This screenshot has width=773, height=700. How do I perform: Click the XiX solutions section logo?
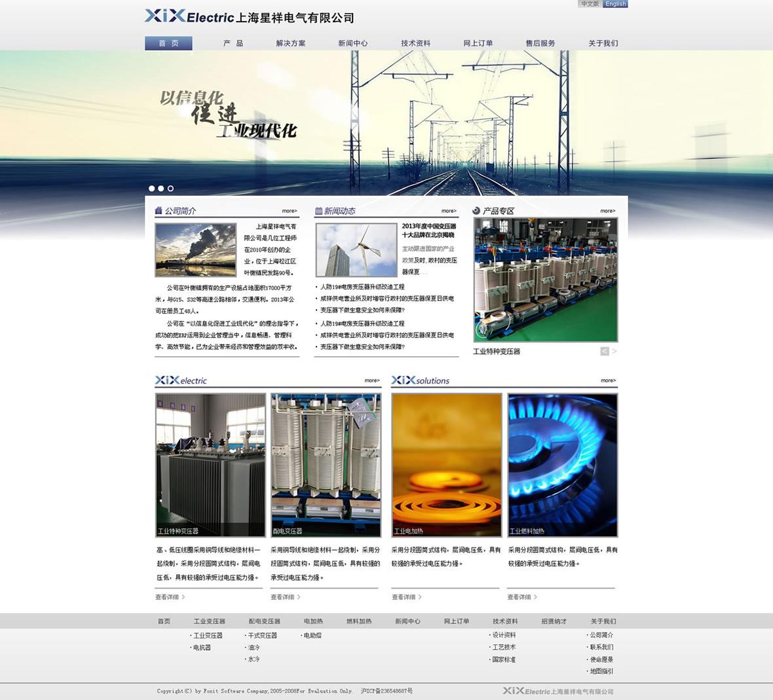click(x=420, y=380)
